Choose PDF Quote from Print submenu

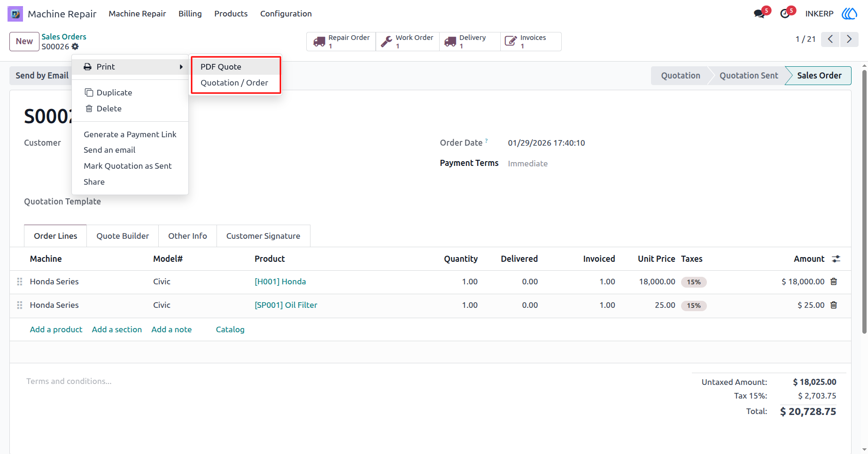pyautogui.click(x=236, y=67)
